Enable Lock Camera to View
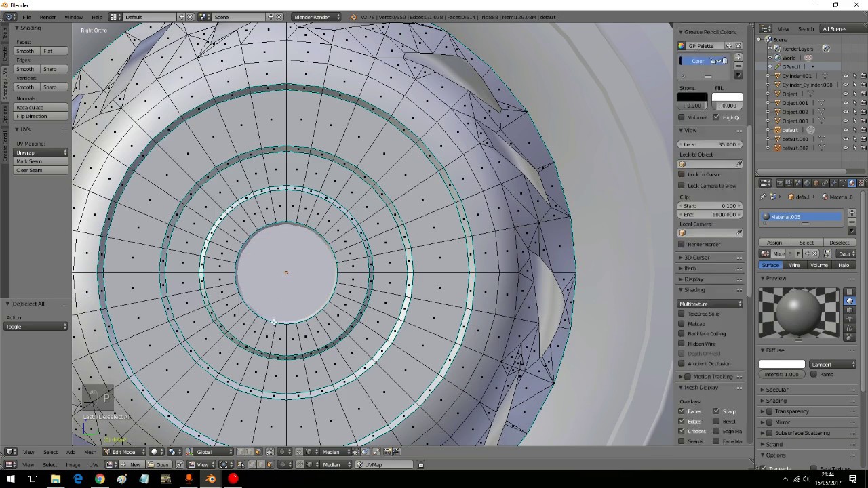Viewport: 868px width, 488px height. pos(682,185)
